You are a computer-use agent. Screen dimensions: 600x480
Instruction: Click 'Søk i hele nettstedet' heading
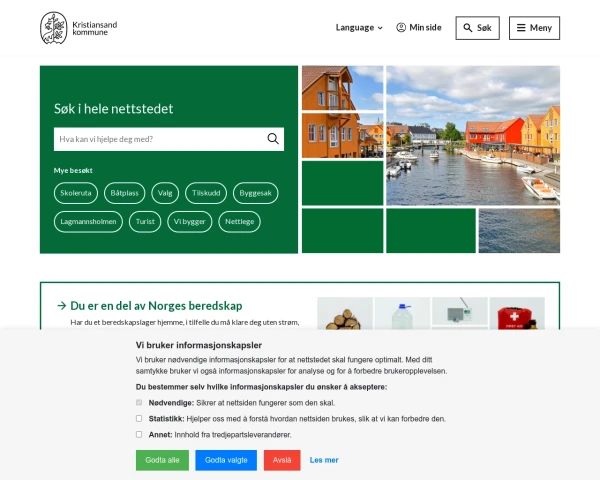coord(114,109)
